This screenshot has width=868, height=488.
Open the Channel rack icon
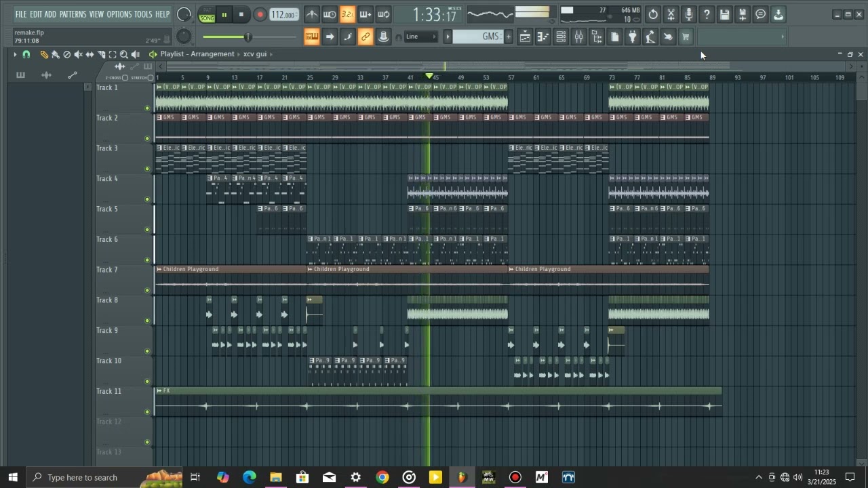561,37
